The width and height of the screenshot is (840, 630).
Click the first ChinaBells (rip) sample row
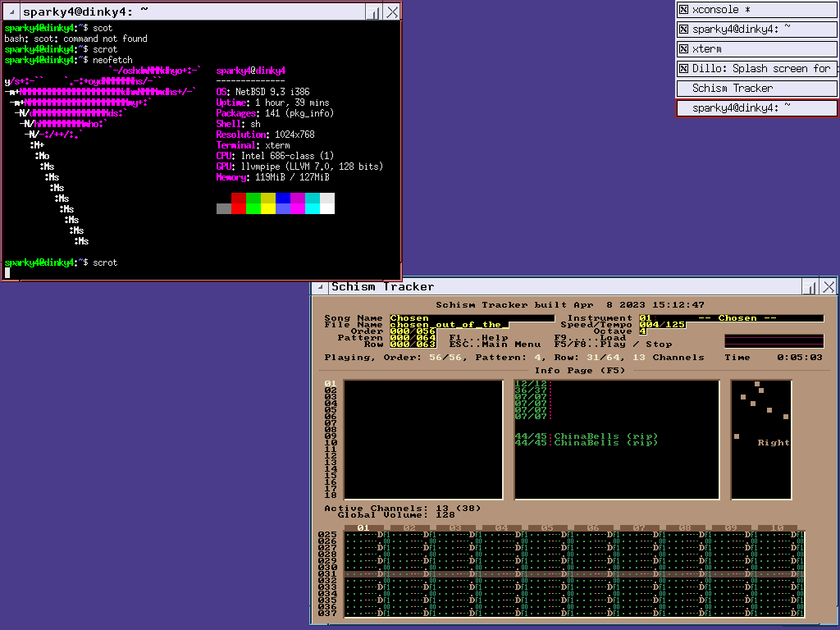pos(605,436)
